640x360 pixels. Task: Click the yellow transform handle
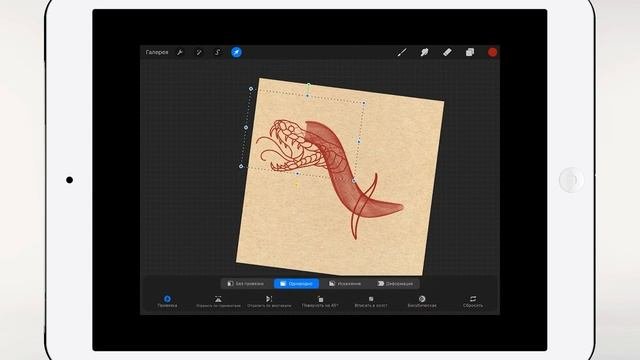pos(296,185)
